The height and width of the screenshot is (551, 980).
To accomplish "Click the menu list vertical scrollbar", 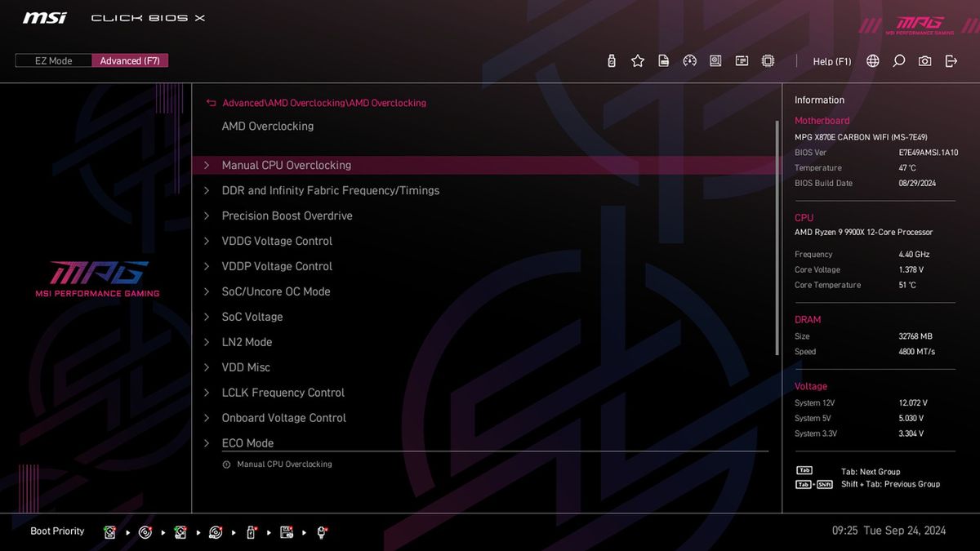I will [x=777, y=237].
